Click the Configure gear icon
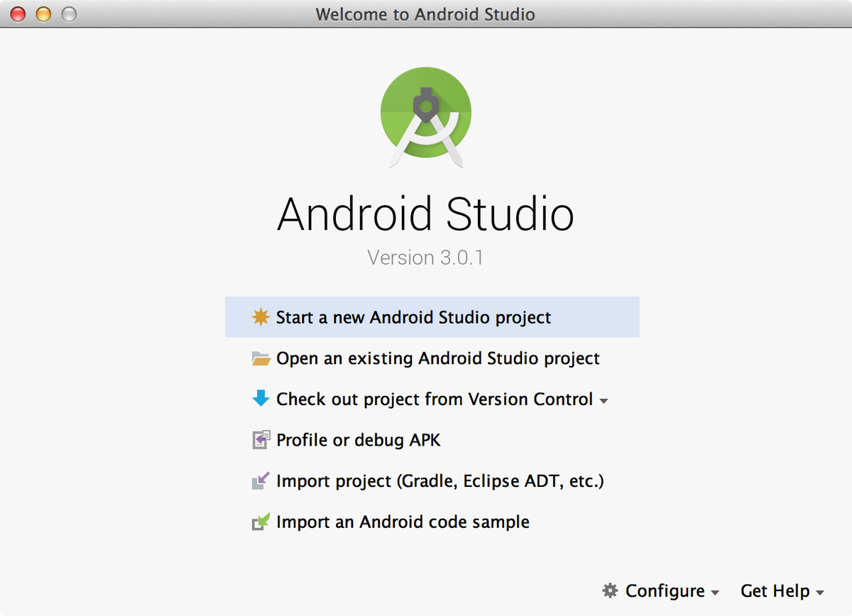The image size is (852, 616). pos(610,590)
